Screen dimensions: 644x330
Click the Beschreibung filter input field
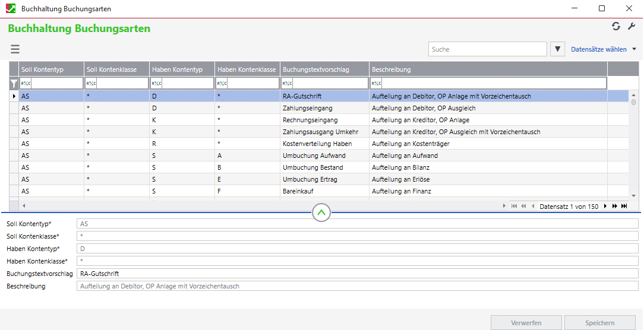(x=494, y=84)
